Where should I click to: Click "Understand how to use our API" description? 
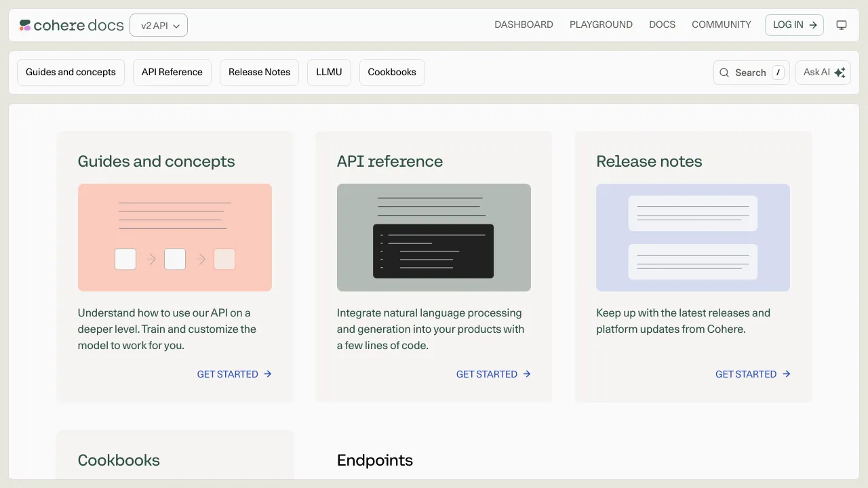(x=167, y=329)
